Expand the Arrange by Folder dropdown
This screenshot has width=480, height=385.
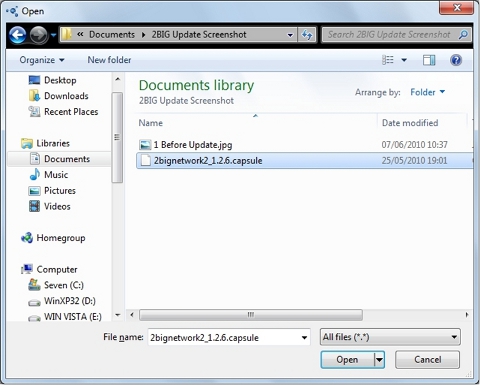click(428, 92)
